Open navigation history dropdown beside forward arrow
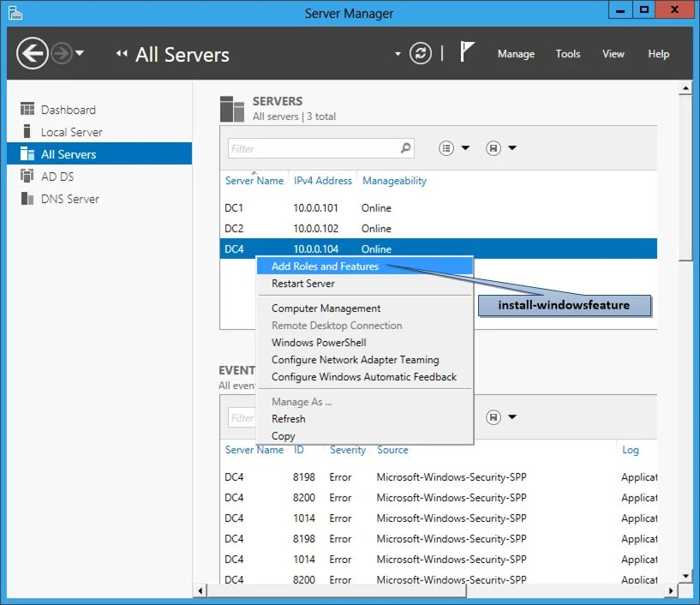The width and height of the screenshot is (700, 605). (x=80, y=53)
